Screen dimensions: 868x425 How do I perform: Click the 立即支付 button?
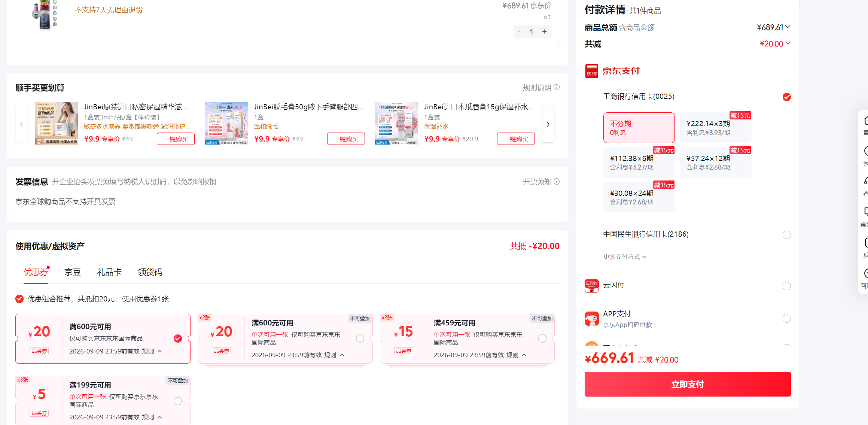tap(688, 384)
